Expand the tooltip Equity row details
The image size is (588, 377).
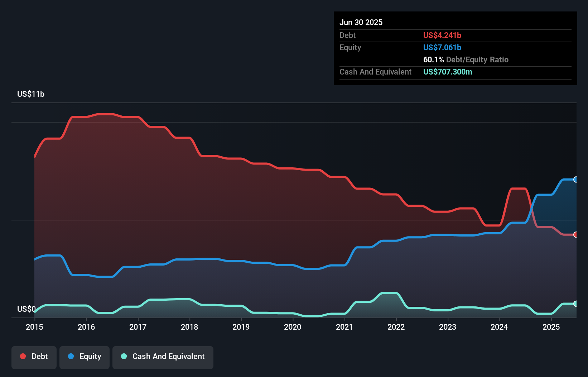click(350, 47)
